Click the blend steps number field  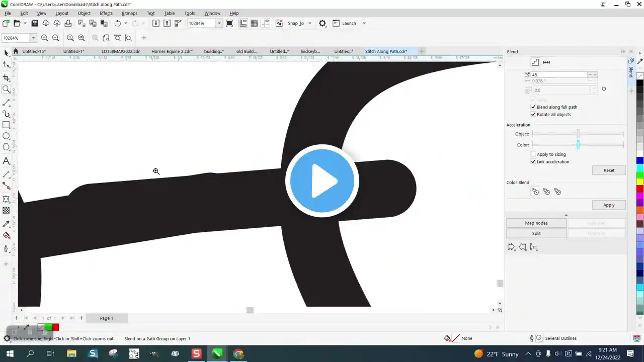(x=559, y=75)
